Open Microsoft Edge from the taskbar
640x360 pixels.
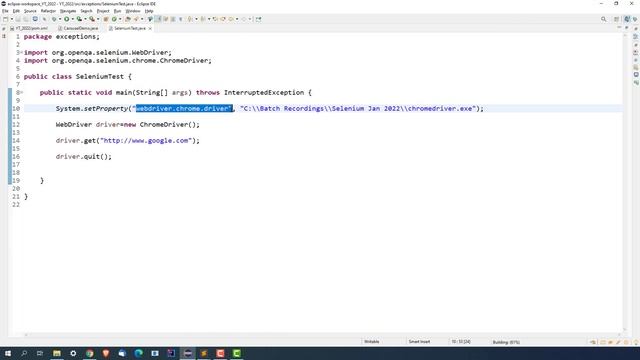(x=138, y=353)
